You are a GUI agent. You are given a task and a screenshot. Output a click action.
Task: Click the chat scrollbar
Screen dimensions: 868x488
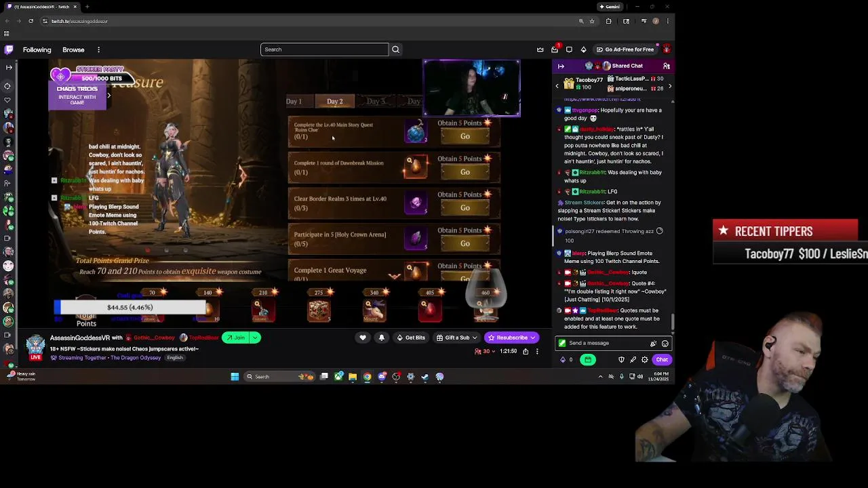[673, 322]
